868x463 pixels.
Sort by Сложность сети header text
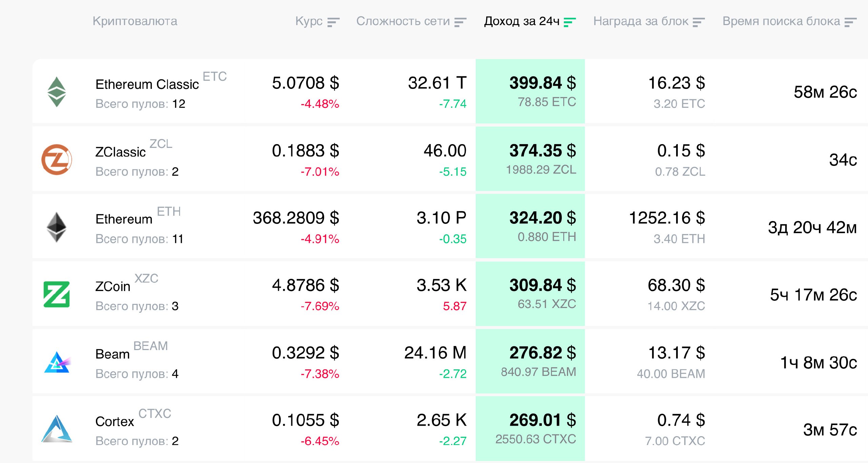coord(403,21)
